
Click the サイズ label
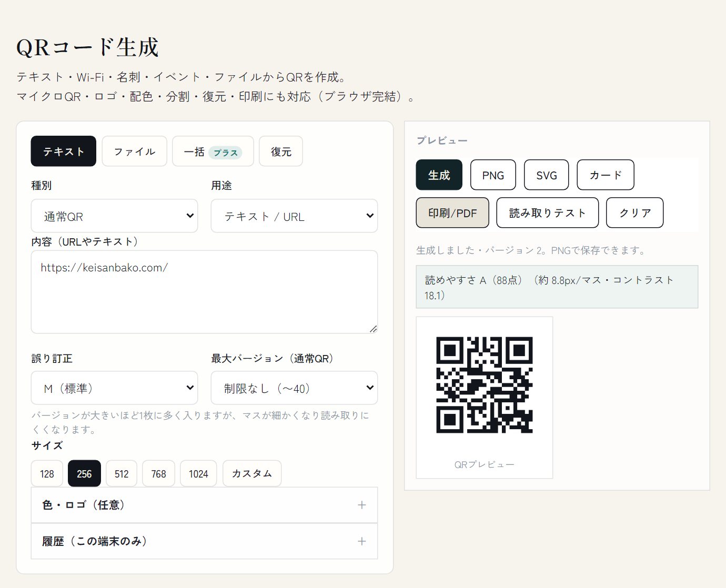click(x=47, y=445)
